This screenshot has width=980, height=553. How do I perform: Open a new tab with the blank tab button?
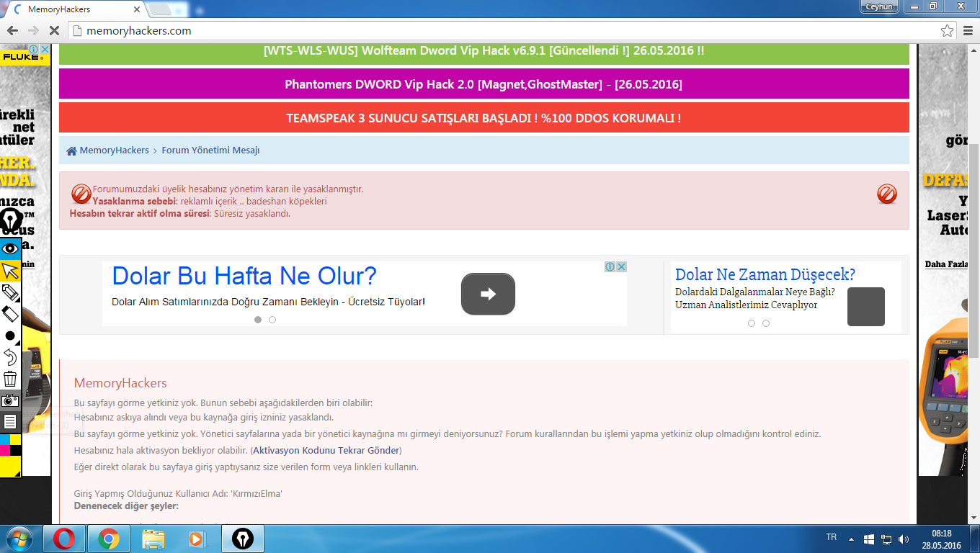(x=160, y=9)
